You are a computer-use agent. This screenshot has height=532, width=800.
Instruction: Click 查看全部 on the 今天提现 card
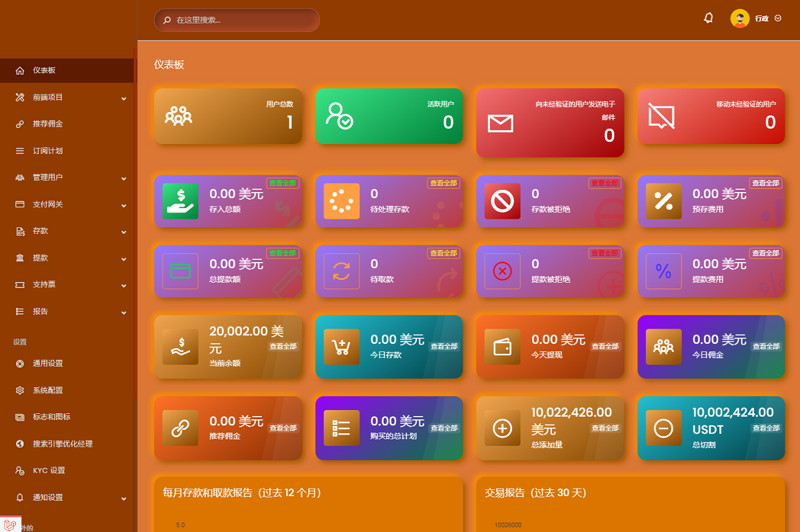coord(605,347)
